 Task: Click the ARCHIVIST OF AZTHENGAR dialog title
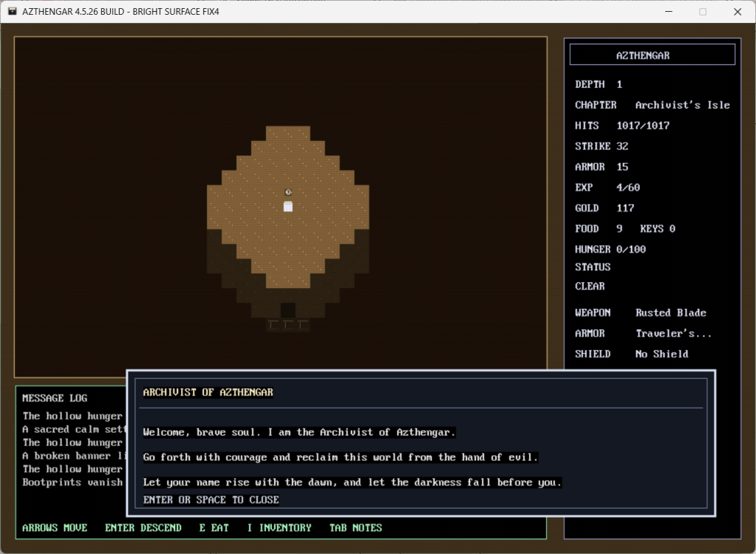(x=208, y=392)
